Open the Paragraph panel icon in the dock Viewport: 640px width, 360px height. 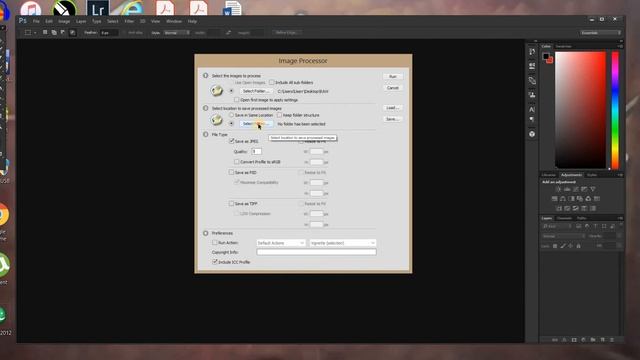532,120
